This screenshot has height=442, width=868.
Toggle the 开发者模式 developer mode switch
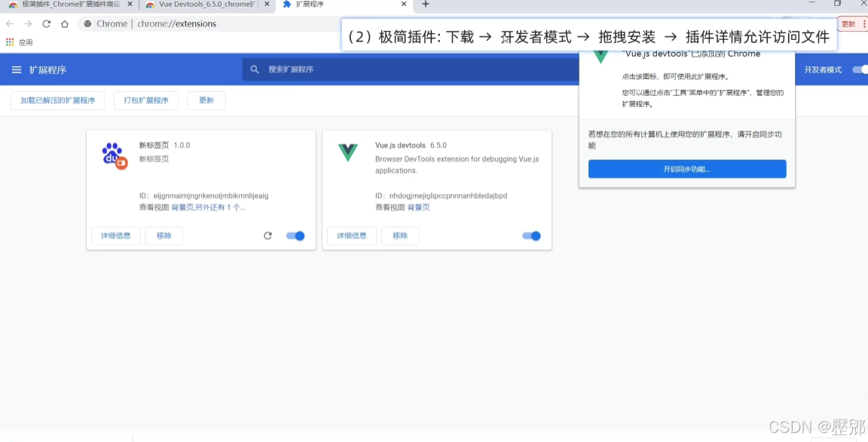pos(860,69)
